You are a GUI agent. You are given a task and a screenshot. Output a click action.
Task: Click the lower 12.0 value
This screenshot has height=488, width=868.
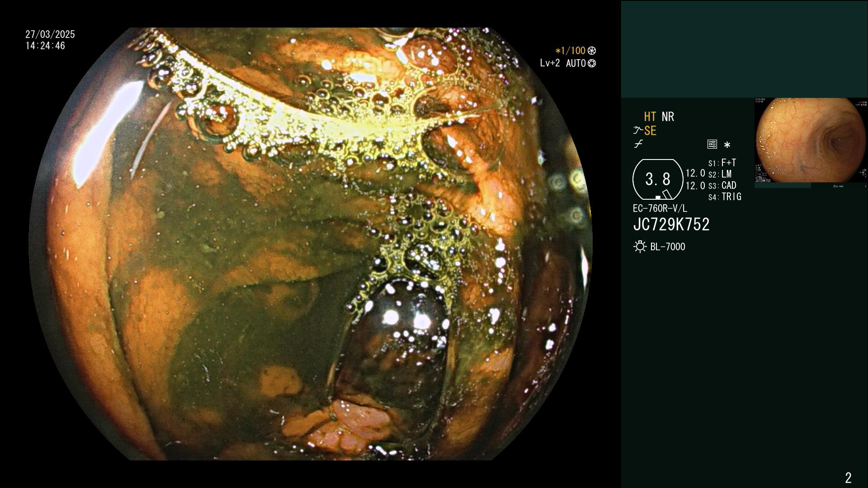tap(695, 186)
